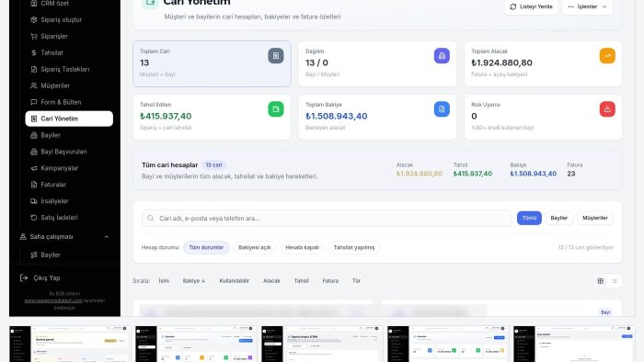Click the Faturalar document icon in sidebar

point(34,185)
